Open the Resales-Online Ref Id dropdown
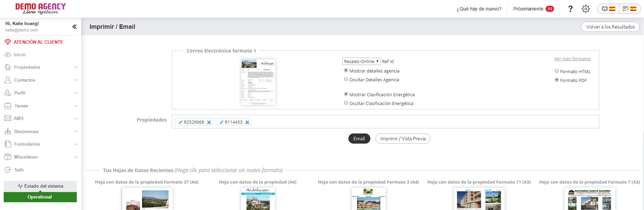The width and height of the screenshot is (644, 210). click(361, 61)
